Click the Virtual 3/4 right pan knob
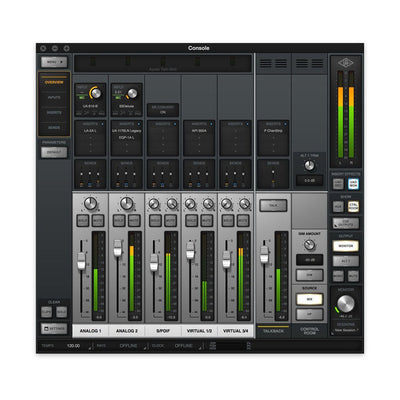The image size is (400, 400). pos(245,204)
